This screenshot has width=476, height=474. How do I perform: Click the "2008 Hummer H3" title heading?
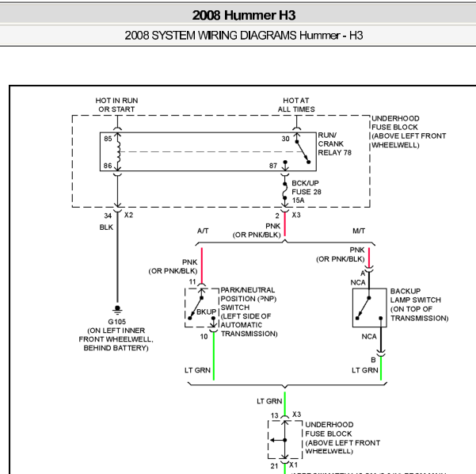244,15
